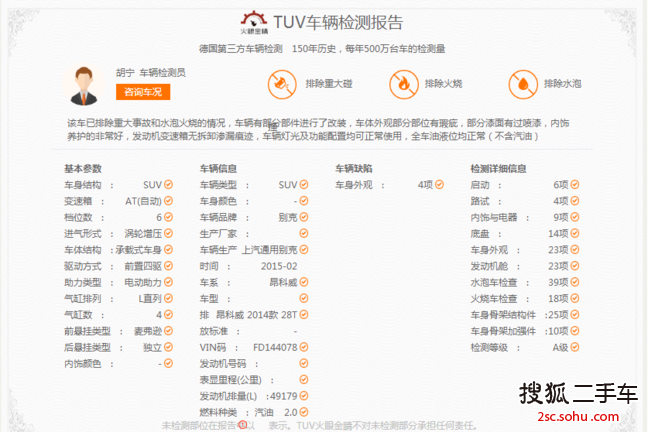This screenshot has width=648, height=432.
Task: Click the 23项 value on the 车身外观 detail row
Action: pos(558,250)
